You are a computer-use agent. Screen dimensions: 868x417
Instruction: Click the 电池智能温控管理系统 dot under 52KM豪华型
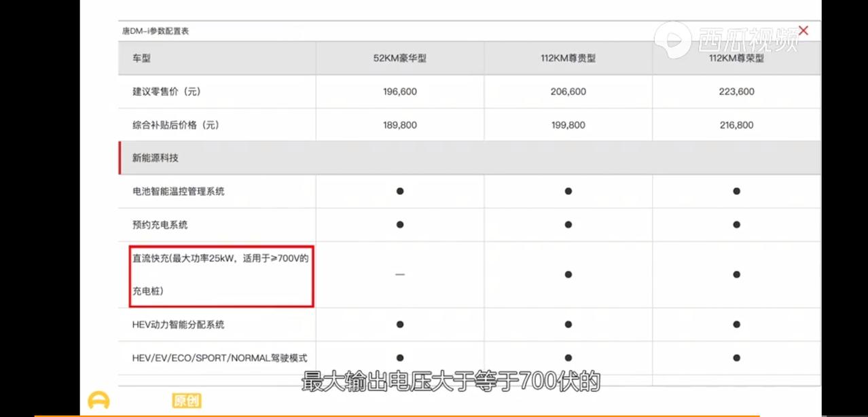[400, 192]
